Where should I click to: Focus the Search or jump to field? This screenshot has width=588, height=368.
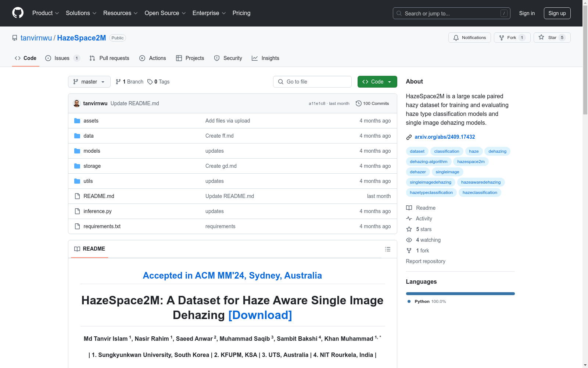click(x=452, y=13)
